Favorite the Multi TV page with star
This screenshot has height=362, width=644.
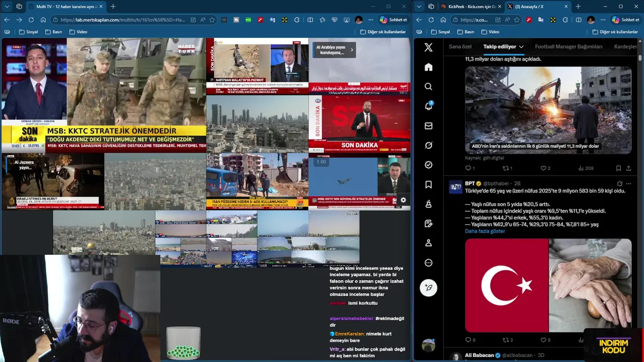212,20
